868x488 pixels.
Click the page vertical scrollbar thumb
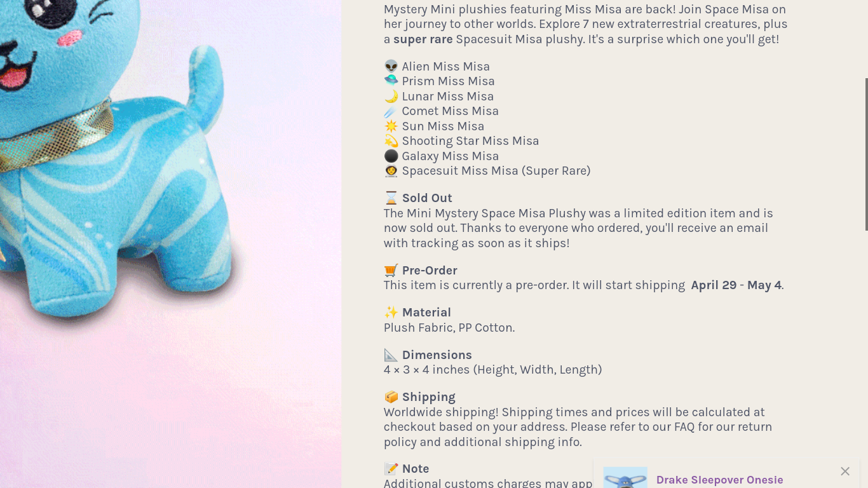tap(866, 154)
